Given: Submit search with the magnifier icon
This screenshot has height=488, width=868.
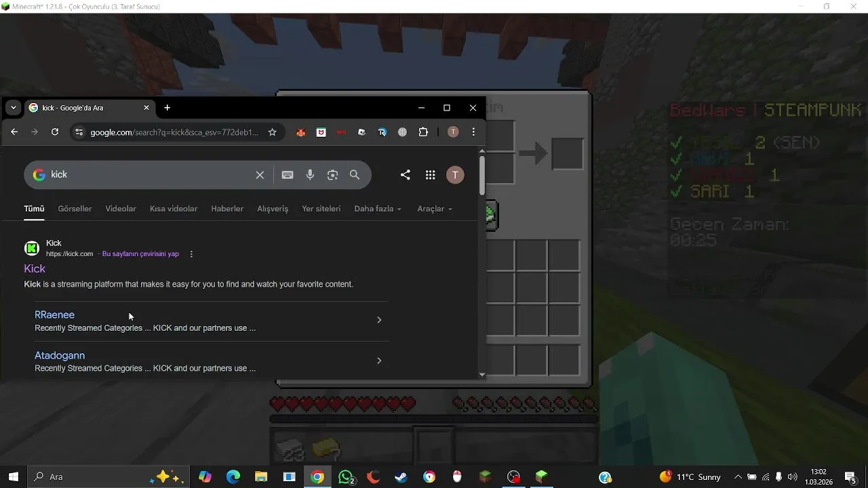Looking at the screenshot, I should [x=355, y=175].
